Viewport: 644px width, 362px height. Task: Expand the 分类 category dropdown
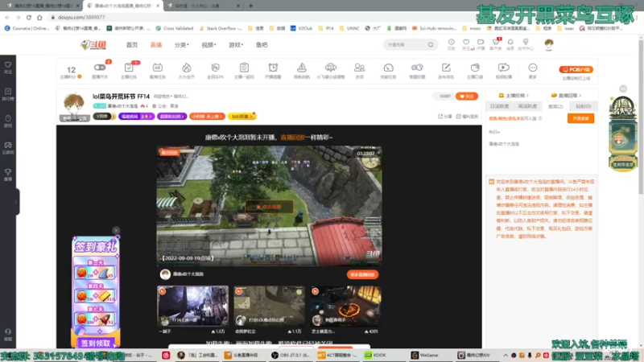click(182, 45)
